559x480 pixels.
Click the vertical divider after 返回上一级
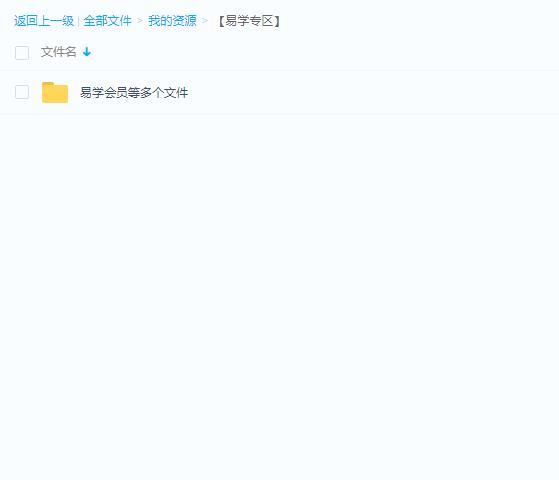[78, 21]
